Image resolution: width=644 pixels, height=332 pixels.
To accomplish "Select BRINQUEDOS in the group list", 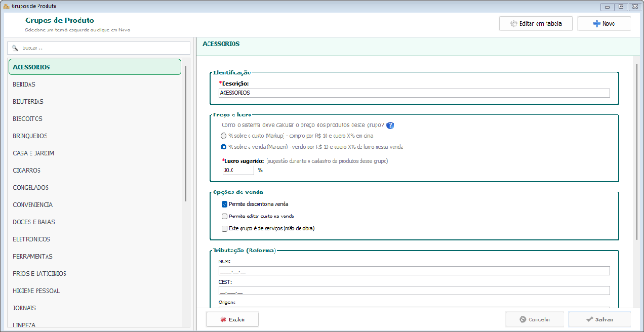I will [x=95, y=136].
